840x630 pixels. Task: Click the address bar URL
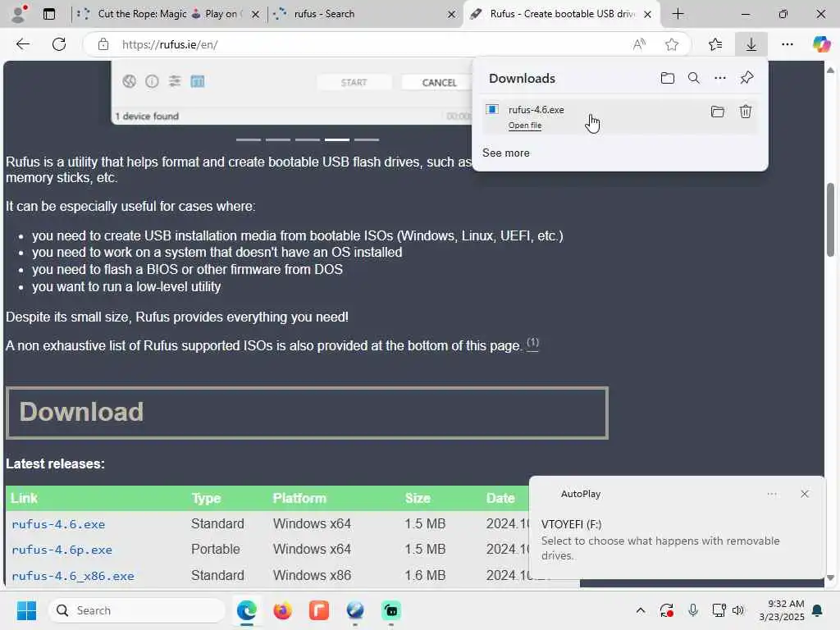170,44
